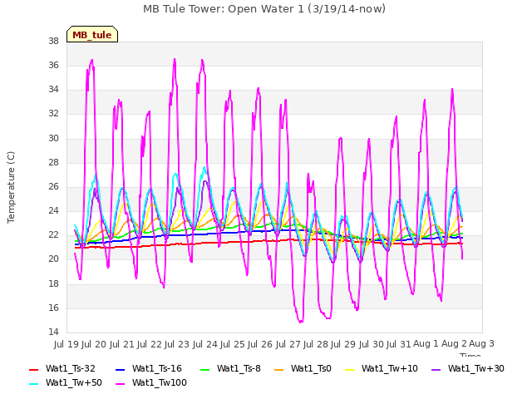Viewport: 532px width, 399px height.
Task: Select the Wat1_Ts-32 legend label
Action: pyautogui.click(x=71, y=368)
